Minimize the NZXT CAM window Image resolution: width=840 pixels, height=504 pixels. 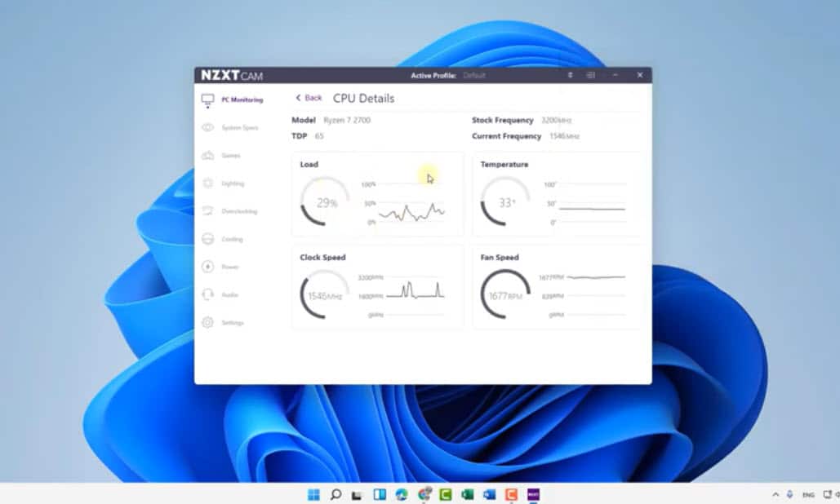coord(615,75)
